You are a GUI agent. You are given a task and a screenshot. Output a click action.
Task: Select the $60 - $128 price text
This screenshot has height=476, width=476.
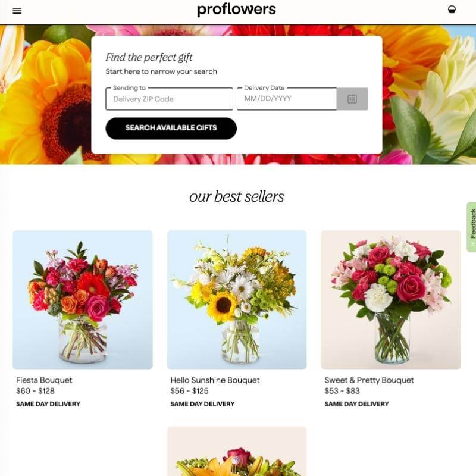35,391
